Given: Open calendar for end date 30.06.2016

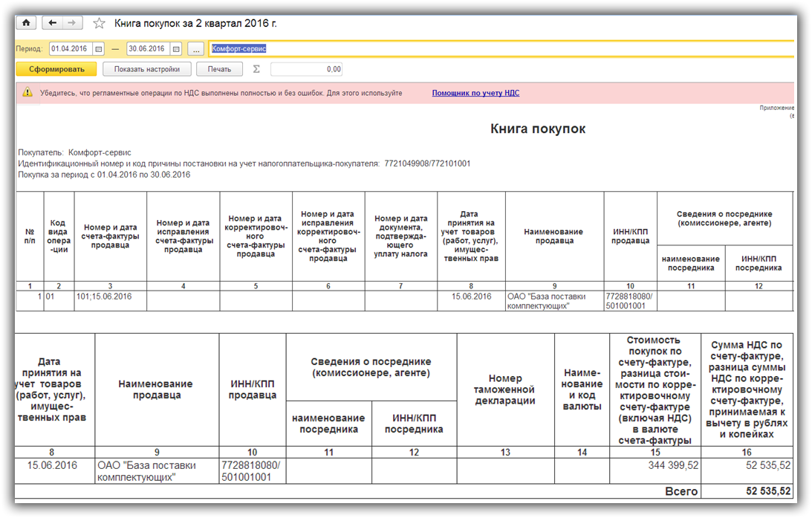Looking at the screenshot, I should pos(176,49).
